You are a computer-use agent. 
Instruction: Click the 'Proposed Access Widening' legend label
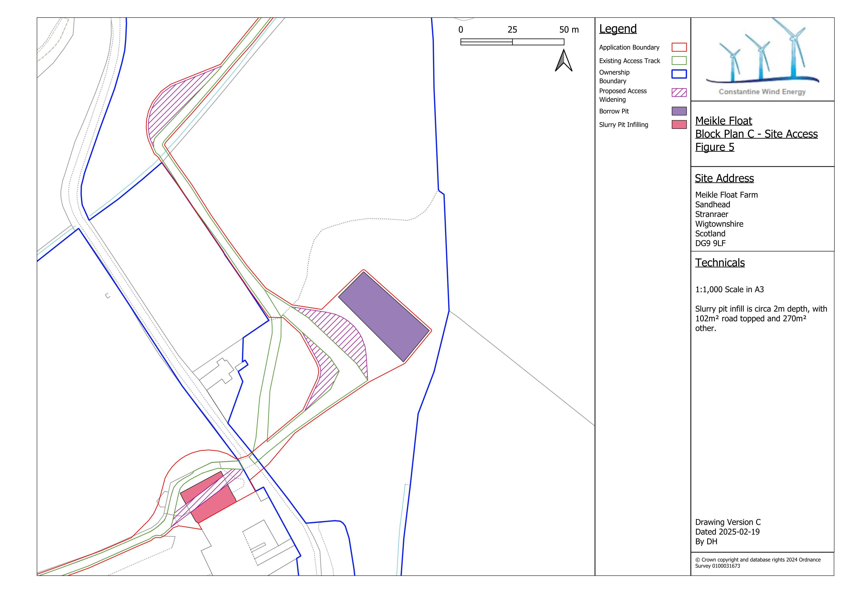pyautogui.click(x=623, y=95)
